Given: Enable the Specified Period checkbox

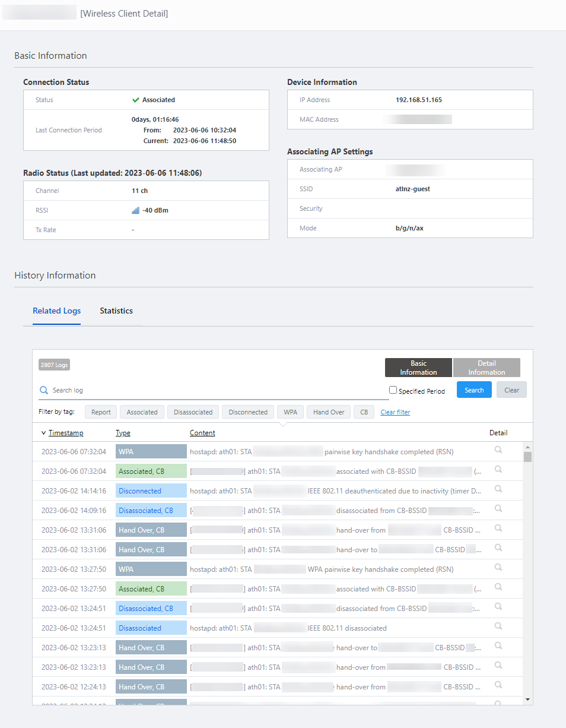Looking at the screenshot, I should 393,390.
